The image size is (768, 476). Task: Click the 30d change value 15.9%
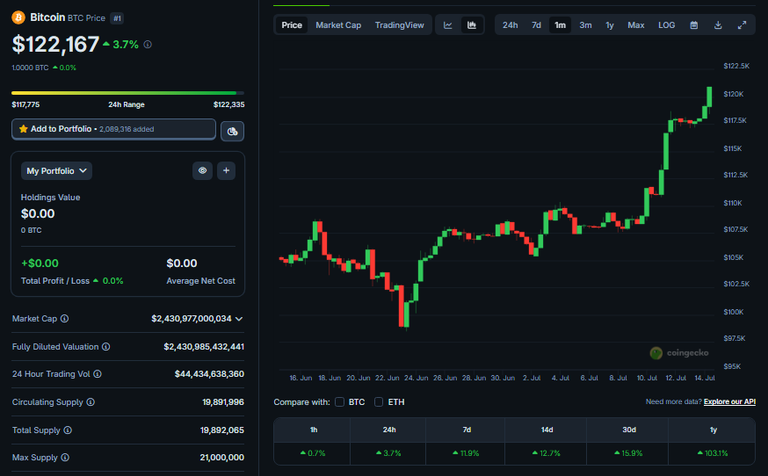(628, 453)
